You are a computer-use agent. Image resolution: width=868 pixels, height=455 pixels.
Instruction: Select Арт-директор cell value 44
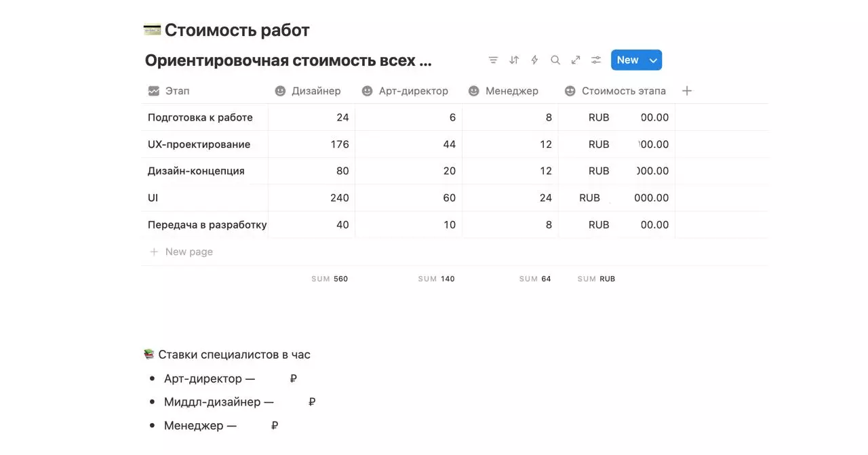point(409,144)
